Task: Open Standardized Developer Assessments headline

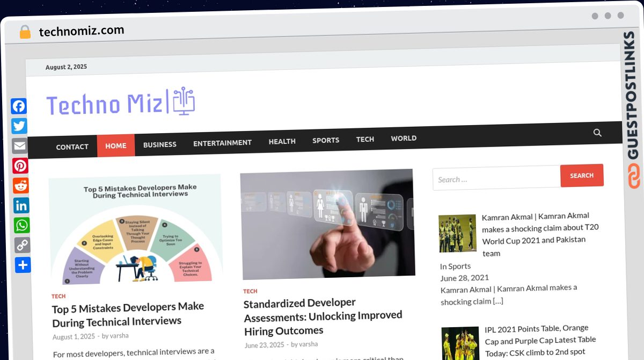Action: tap(323, 317)
